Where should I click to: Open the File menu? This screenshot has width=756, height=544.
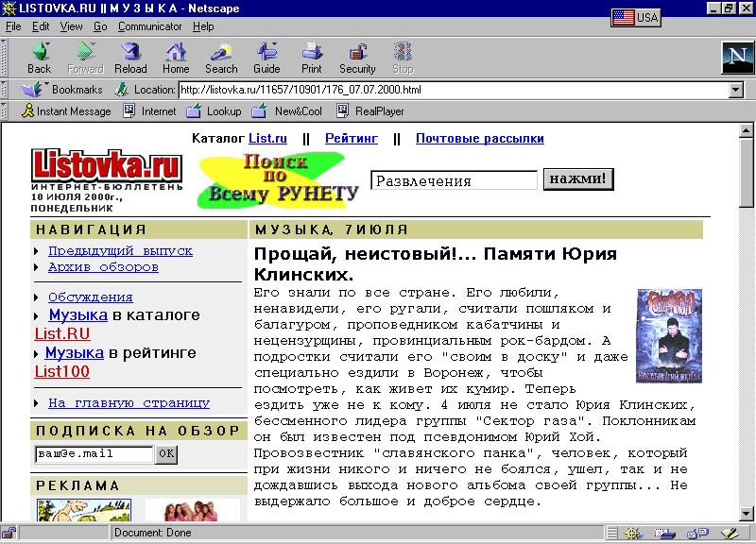pyautogui.click(x=13, y=26)
